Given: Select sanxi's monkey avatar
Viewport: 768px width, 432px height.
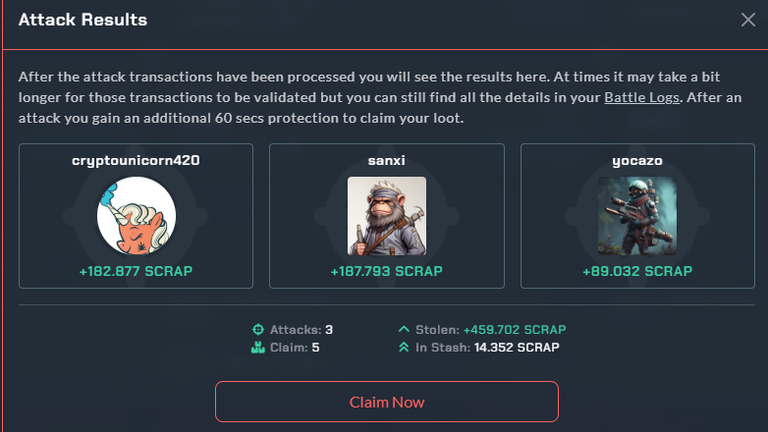Looking at the screenshot, I should [x=387, y=216].
